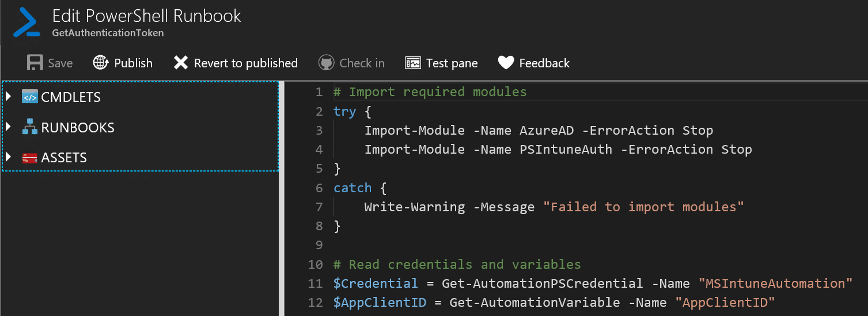Expand the ASSETS tree node arrow

tap(8, 157)
